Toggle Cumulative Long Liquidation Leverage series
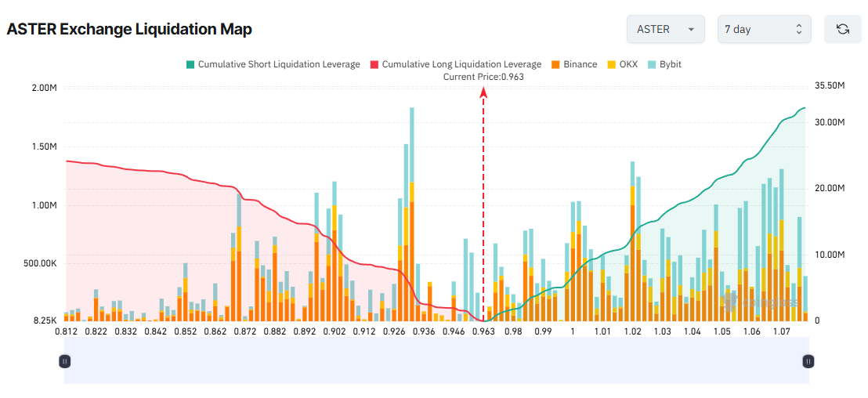The image size is (868, 398). [461, 64]
